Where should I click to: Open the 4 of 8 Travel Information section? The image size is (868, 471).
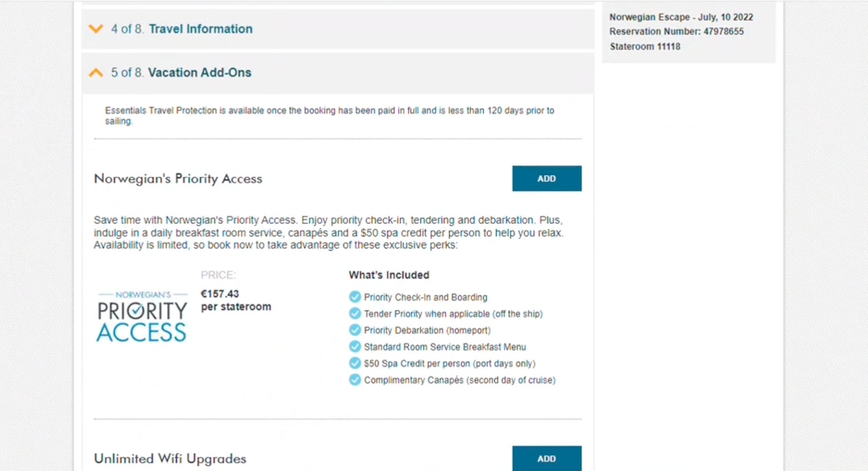(x=338, y=29)
